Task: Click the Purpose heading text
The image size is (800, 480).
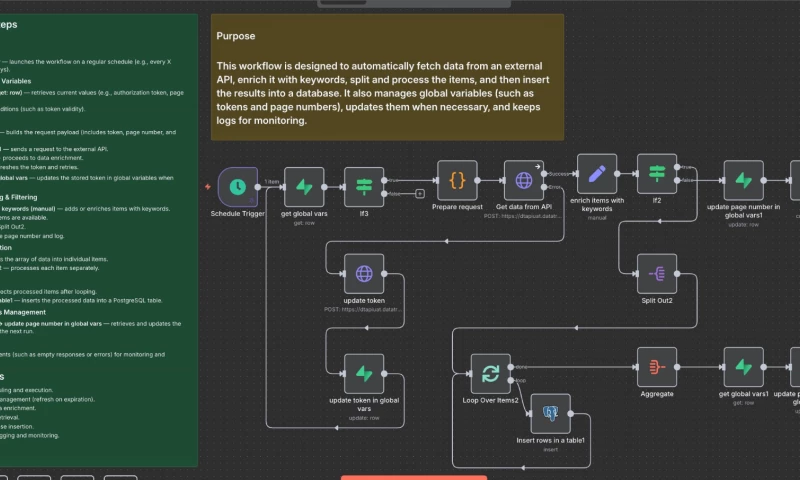Action: 236,36
